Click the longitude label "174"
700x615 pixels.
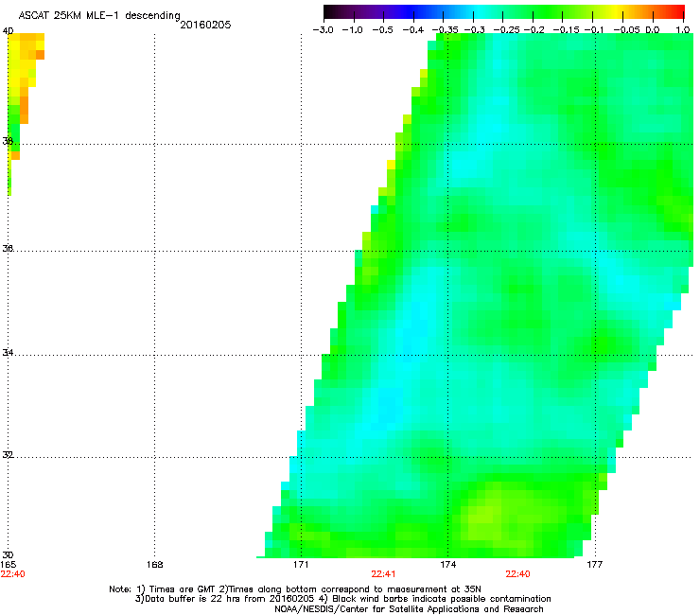point(447,565)
